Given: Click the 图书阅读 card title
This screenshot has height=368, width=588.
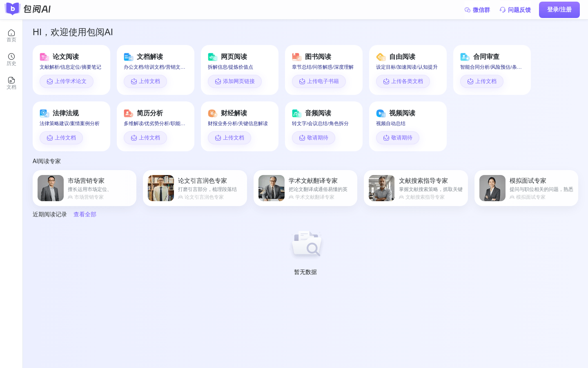Looking at the screenshot, I should [x=318, y=57].
